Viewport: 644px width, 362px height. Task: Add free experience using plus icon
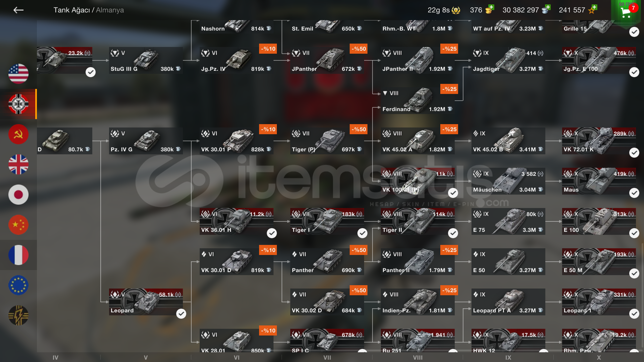coord(594,7)
